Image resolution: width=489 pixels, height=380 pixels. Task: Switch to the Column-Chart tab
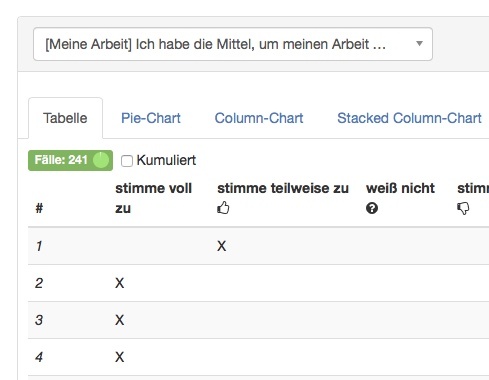259,118
